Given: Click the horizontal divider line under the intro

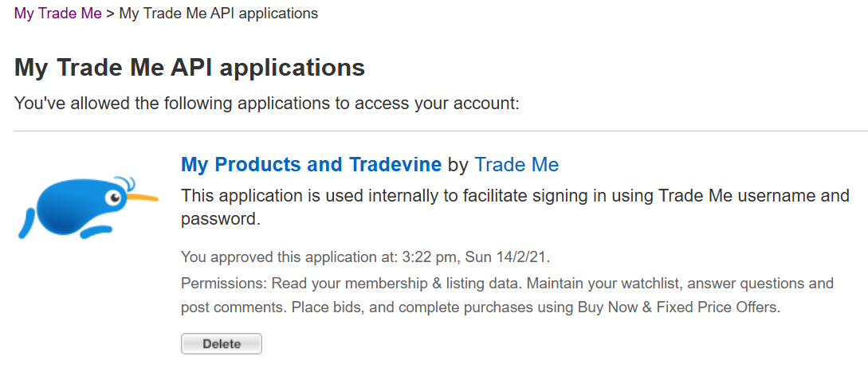Looking at the screenshot, I should pos(440,131).
